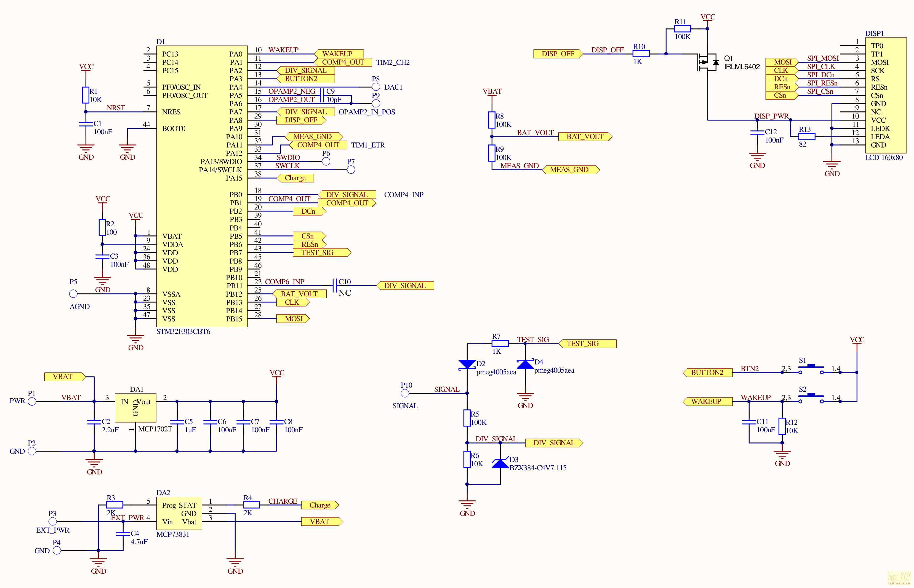Select the BOOT0 pin label on D1
Image resolution: width=914 pixels, height=588 pixels.
click(174, 128)
